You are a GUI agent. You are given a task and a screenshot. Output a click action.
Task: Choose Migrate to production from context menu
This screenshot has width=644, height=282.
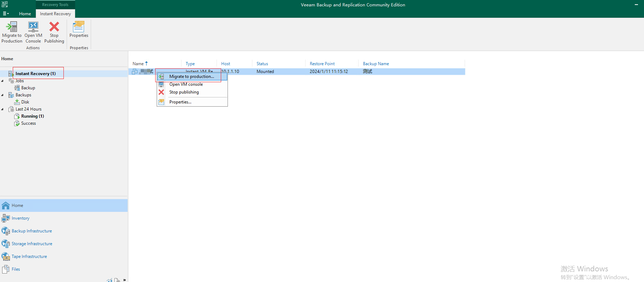coord(192,77)
